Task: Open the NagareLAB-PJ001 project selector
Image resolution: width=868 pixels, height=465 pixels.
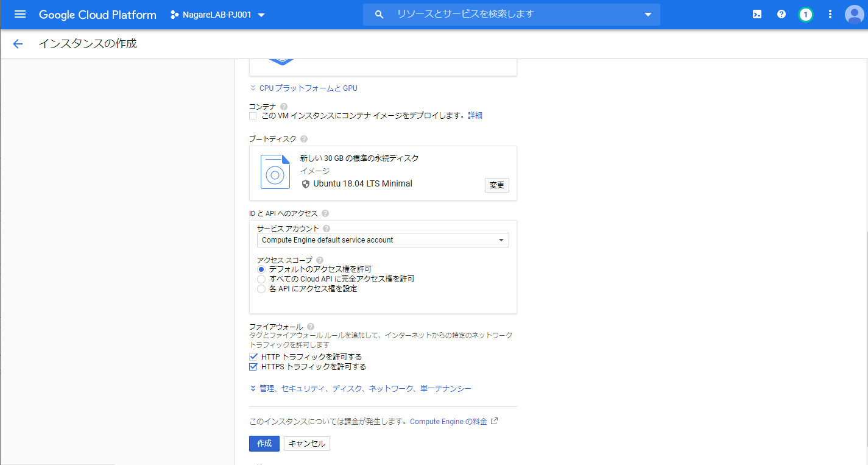Action: 217,15
